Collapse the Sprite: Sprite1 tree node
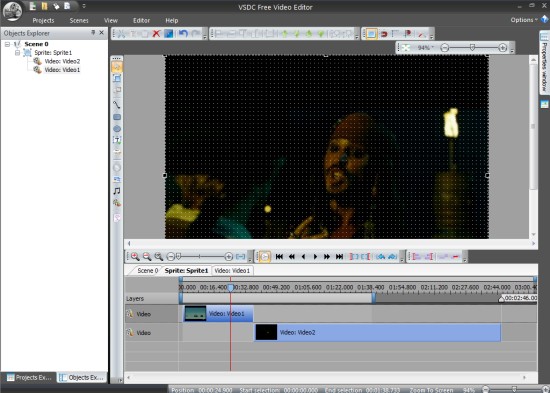 [17, 53]
